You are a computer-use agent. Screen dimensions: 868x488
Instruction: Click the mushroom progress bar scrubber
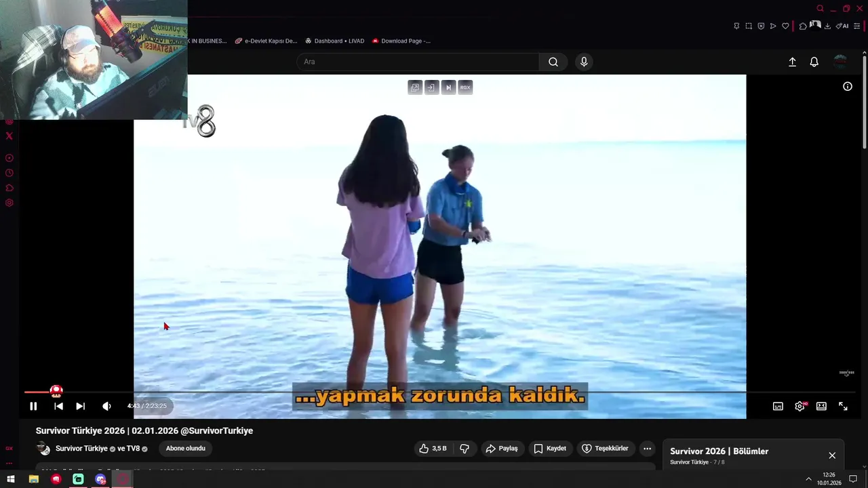(x=56, y=391)
